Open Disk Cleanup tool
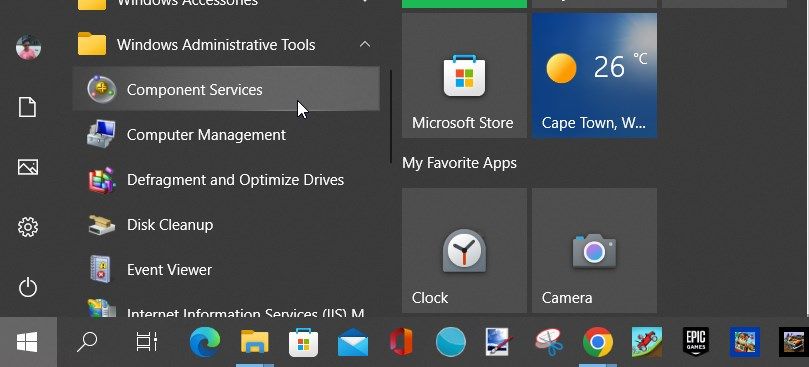This screenshot has width=809, height=367. 226,225
